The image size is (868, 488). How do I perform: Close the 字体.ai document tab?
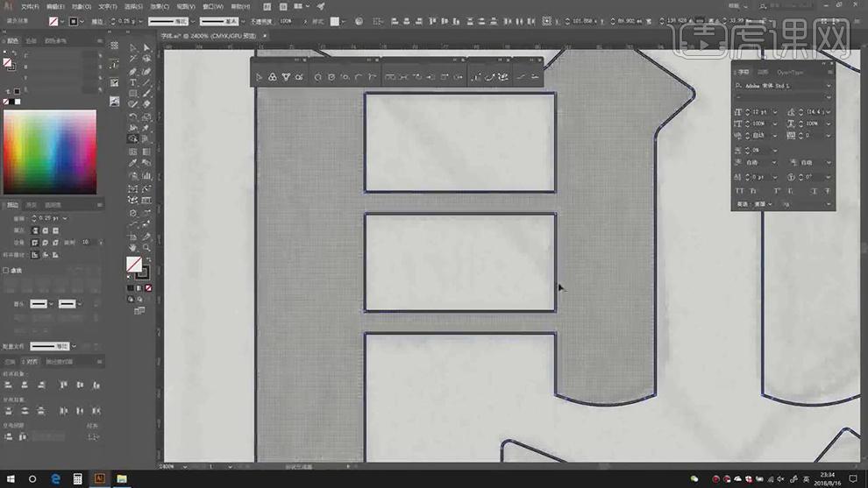point(265,36)
